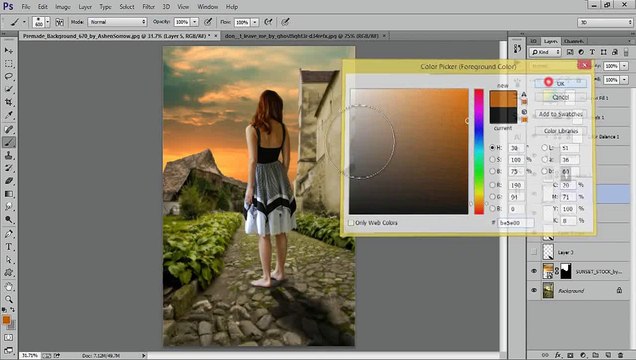Open the Flow slider dropdown arrow

pos(255,22)
